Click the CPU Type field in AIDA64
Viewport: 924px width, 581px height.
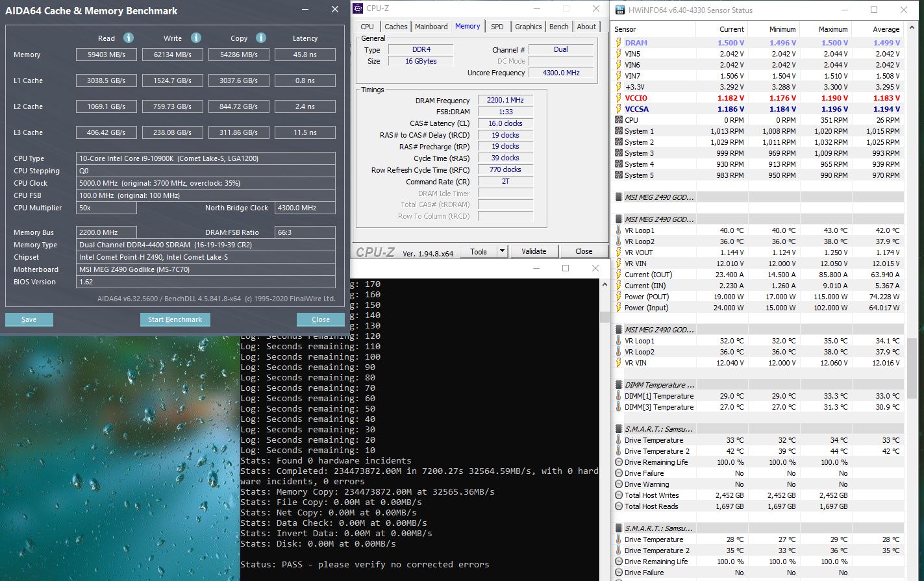[206, 158]
